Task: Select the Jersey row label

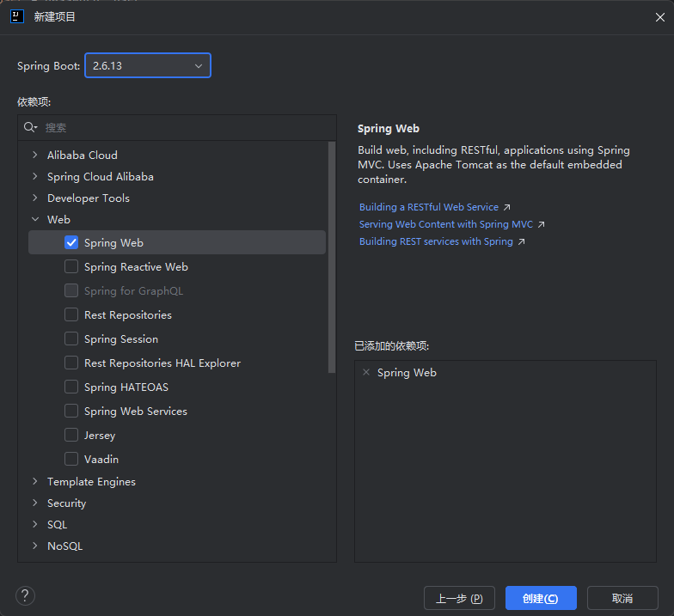Action: coord(100,435)
